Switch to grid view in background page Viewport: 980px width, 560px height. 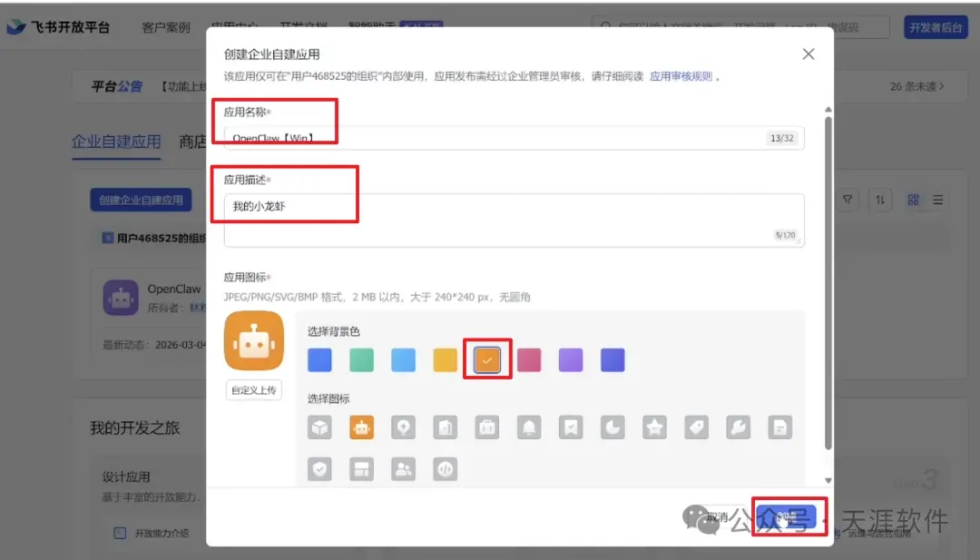point(913,200)
